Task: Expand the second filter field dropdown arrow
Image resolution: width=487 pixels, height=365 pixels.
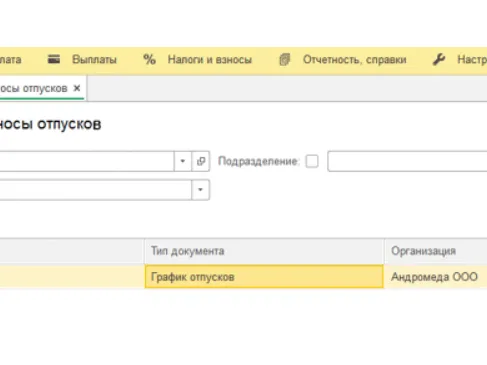Action: tap(200, 190)
